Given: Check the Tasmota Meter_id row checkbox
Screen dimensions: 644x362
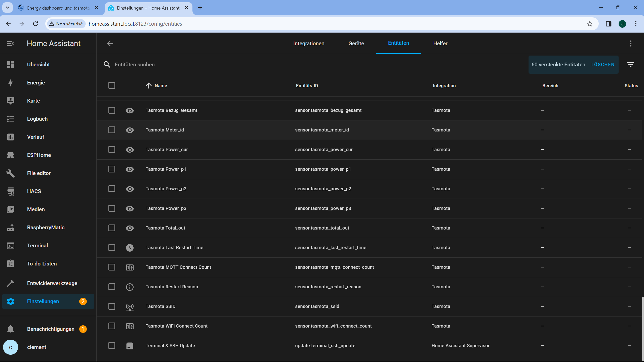Looking at the screenshot, I should tap(112, 130).
